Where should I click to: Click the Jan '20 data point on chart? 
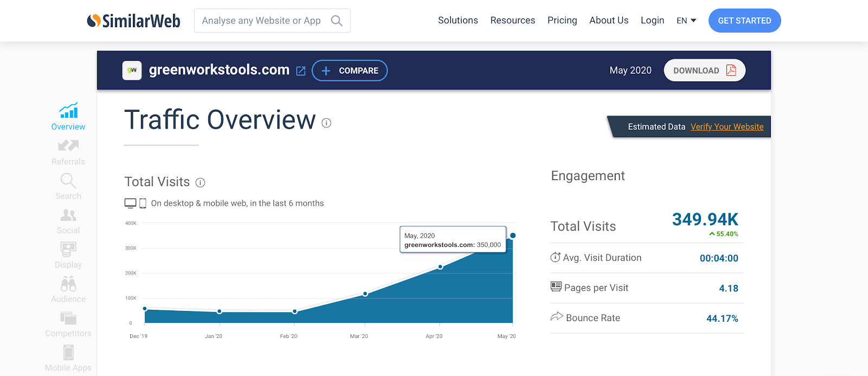(x=220, y=311)
